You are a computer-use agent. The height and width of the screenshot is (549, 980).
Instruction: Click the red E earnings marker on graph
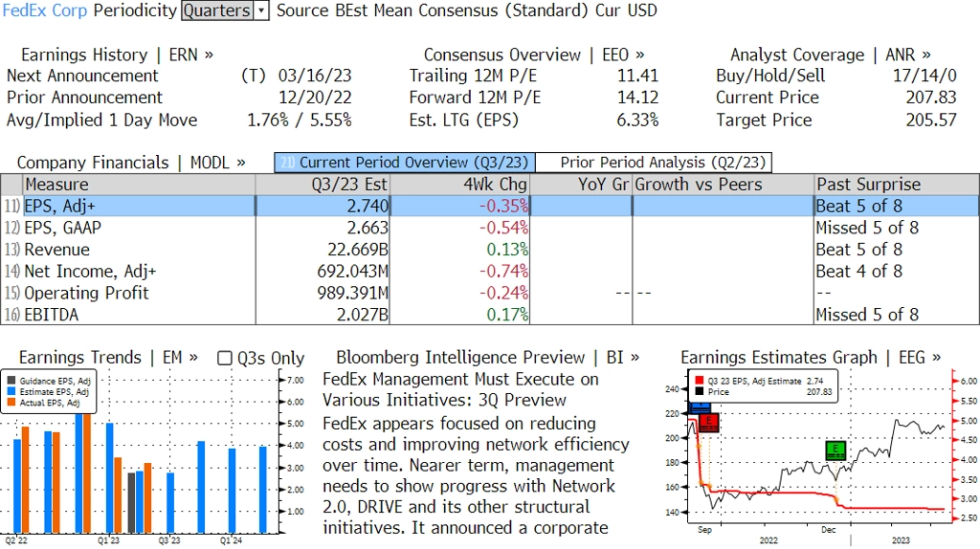709,423
